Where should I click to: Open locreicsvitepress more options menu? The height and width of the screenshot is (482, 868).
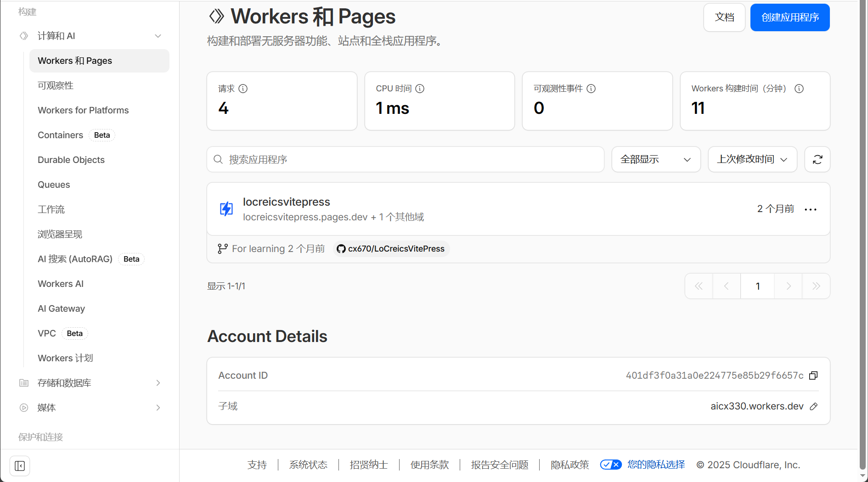(811, 209)
